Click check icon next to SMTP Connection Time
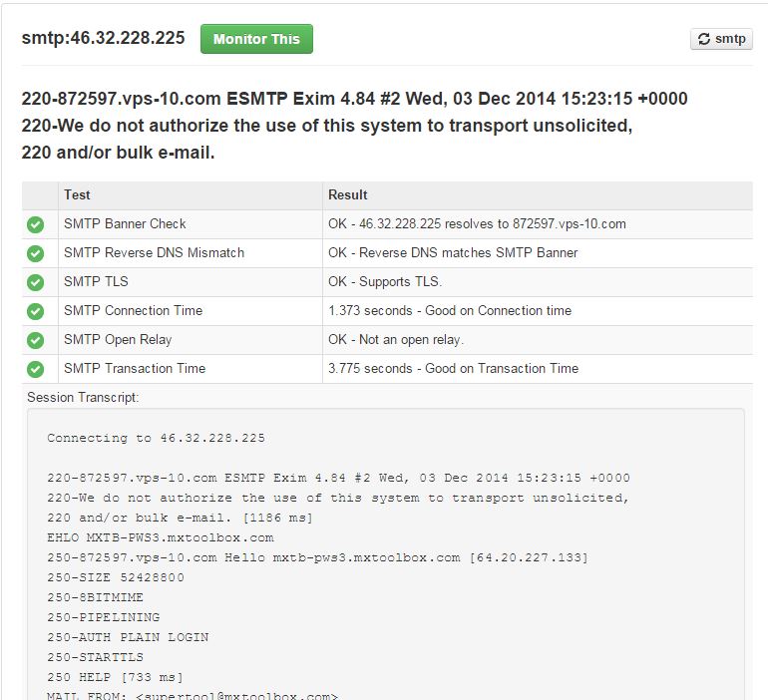768x700 pixels. [36, 311]
